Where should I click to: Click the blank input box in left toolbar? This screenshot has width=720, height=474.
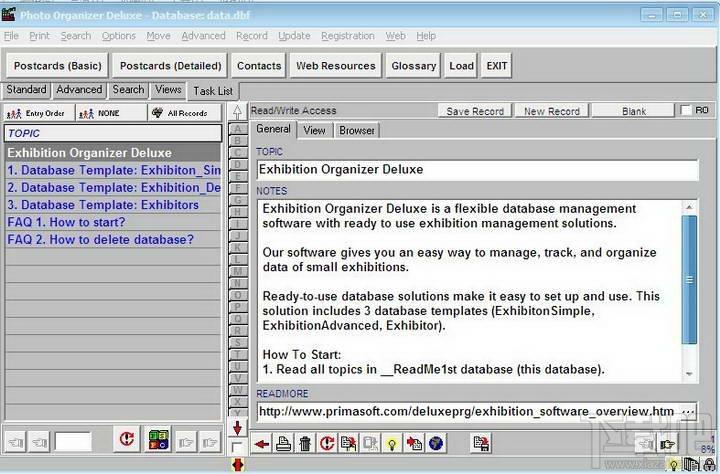pyautogui.click(x=73, y=442)
